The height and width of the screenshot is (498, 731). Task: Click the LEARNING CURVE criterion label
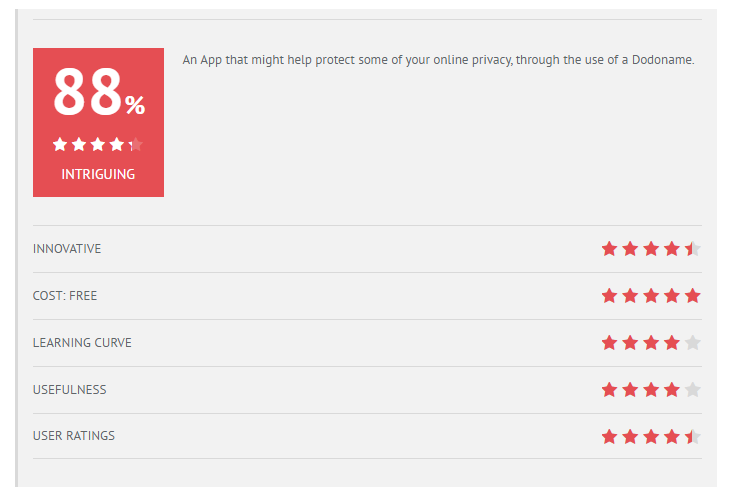(x=82, y=343)
